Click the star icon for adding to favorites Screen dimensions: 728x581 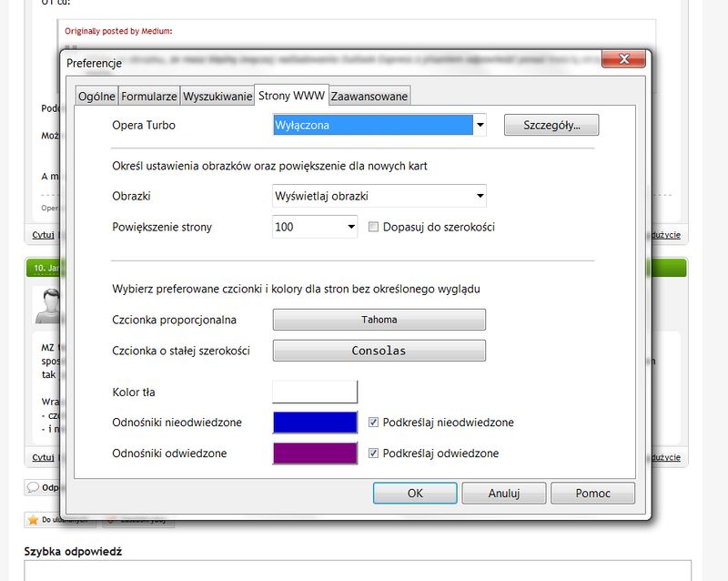tap(33, 520)
